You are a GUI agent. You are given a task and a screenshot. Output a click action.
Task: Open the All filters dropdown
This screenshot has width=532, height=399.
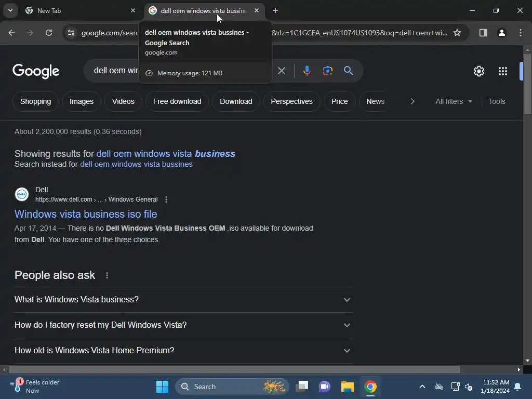pos(454,101)
